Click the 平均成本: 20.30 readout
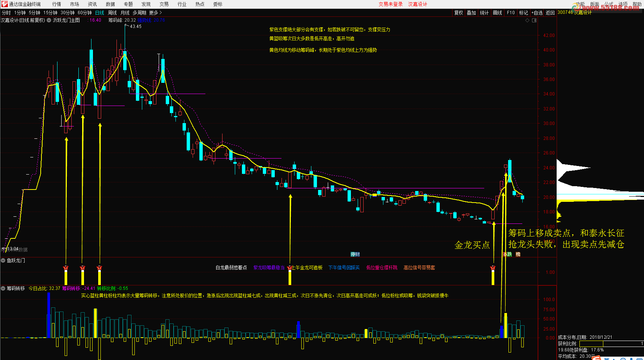644x360 pixels. tap(574, 356)
